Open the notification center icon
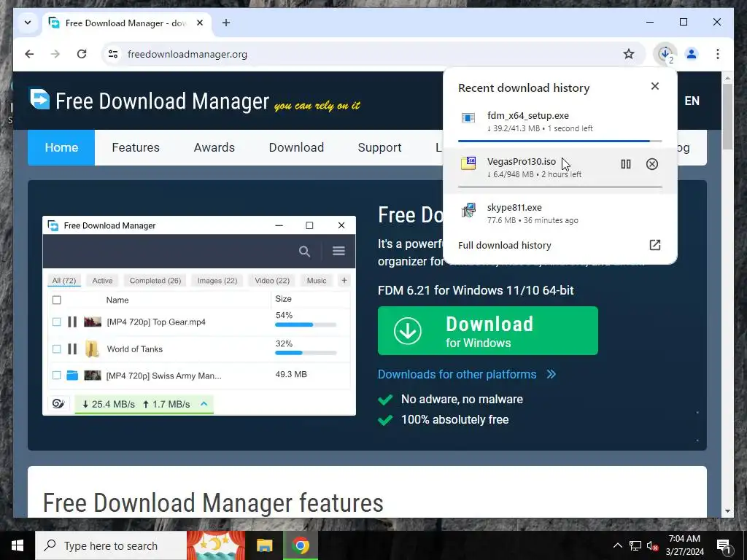The image size is (747, 560). pyautogui.click(x=723, y=545)
